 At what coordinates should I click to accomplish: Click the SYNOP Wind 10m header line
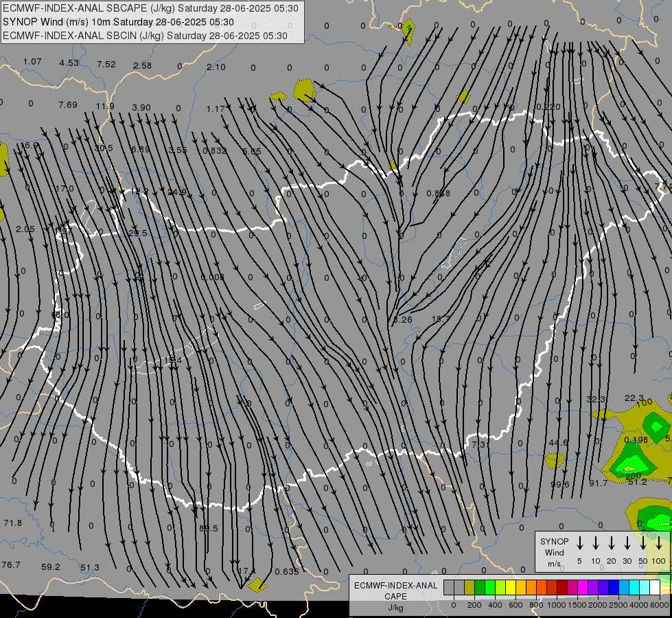(118, 22)
